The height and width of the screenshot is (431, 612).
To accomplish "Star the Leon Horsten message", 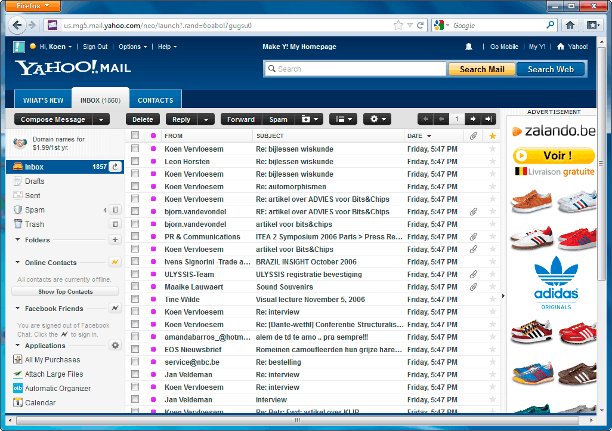I will coord(493,161).
